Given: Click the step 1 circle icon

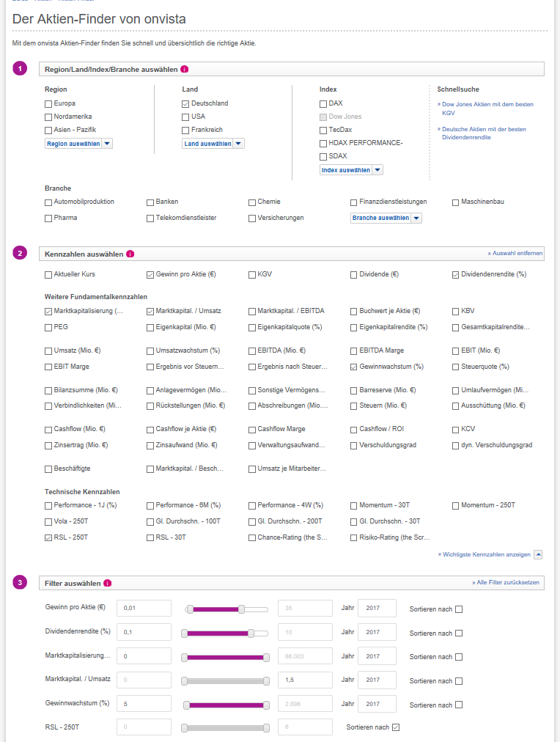Looking at the screenshot, I should pos(20,69).
